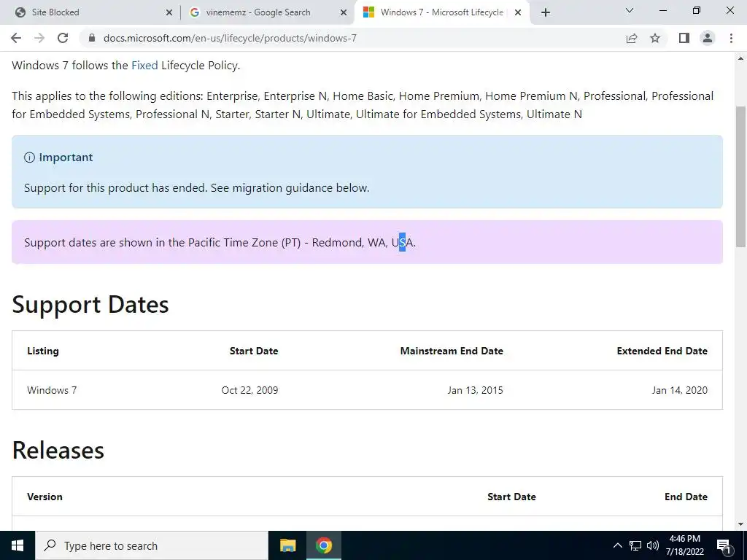Reload the current page
Image resolution: width=747 pixels, height=560 pixels.
coord(63,38)
